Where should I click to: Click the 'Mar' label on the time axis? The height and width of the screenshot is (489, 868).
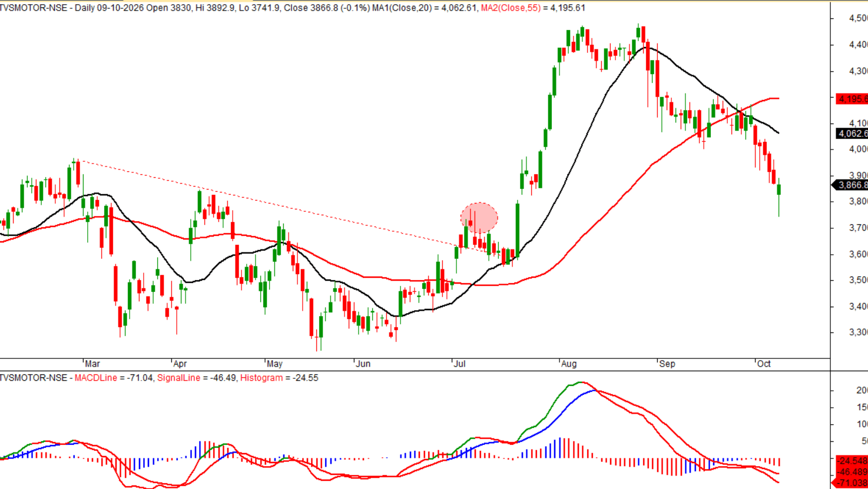click(x=92, y=364)
